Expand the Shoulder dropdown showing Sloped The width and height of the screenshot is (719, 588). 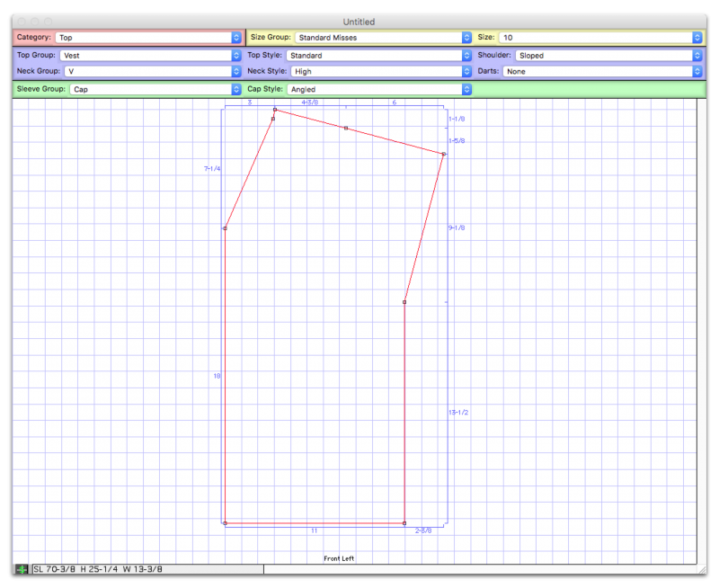tap(608, 55)
